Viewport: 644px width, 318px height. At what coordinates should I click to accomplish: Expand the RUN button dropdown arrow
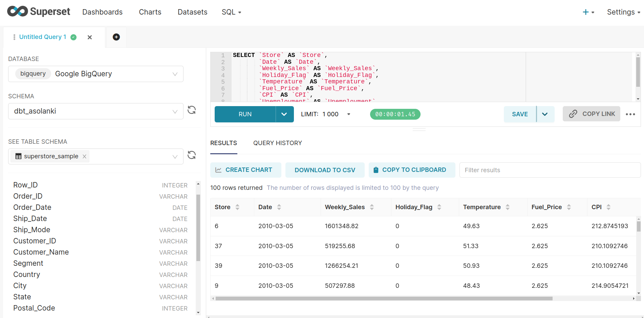pyautogui.click(x=284, y=114)
